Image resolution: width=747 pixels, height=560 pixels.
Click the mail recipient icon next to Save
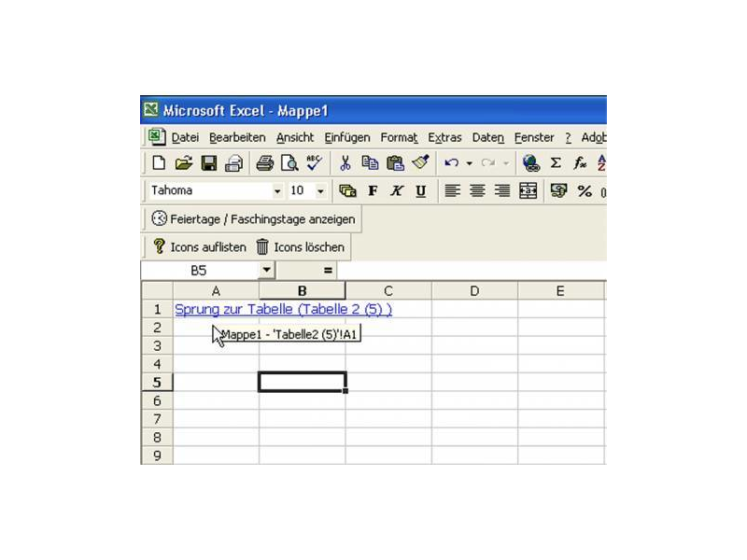coord(233,163)
